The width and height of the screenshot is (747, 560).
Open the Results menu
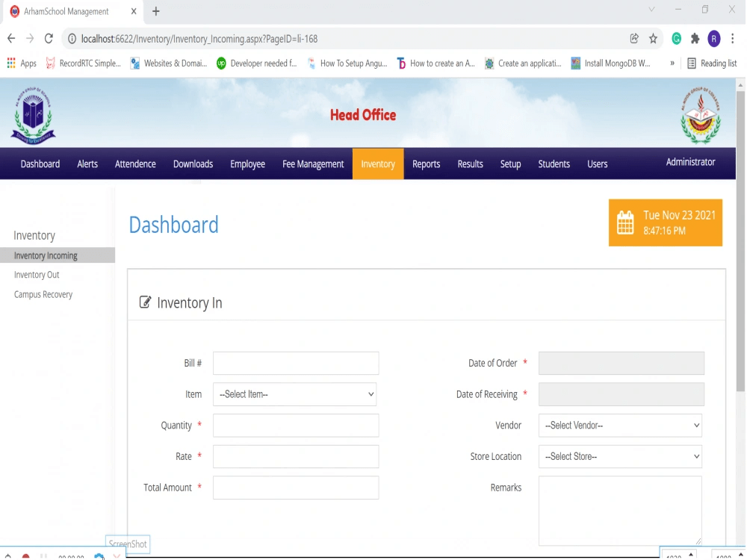(470, 164)
